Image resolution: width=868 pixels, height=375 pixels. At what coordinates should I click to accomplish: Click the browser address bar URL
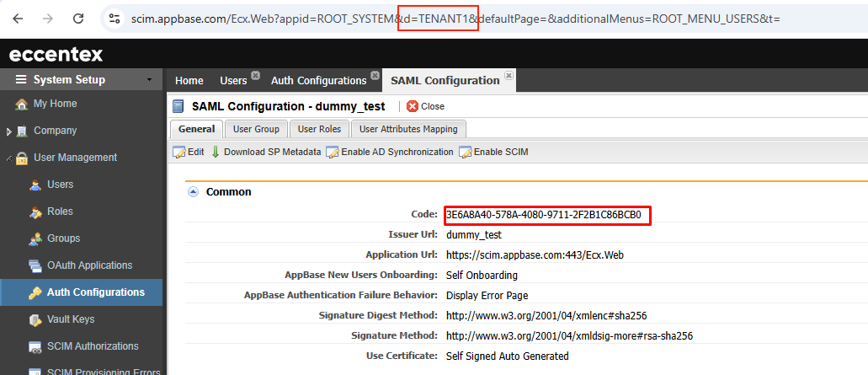455,19
